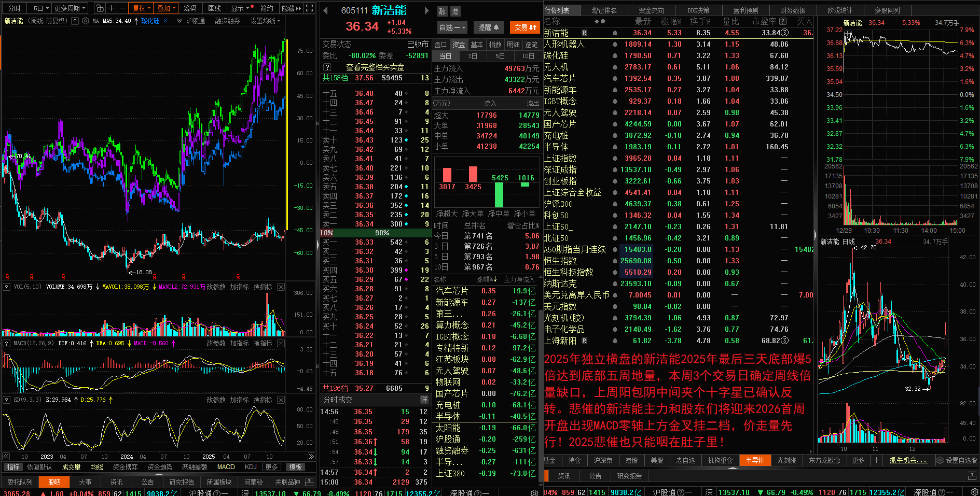Pop out the bottom info panel icon

point(309,482)
